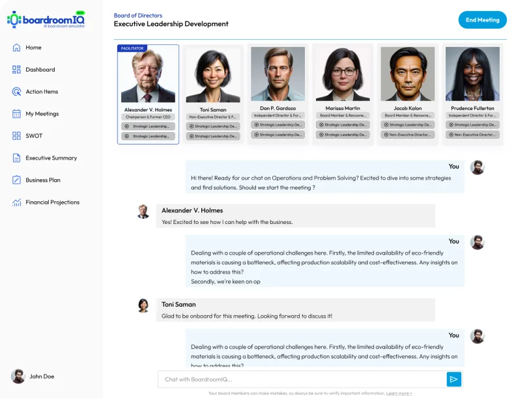Click the Executive Summary document icon
This screenshot has width=529, height=420.
[x=16, y=158]
